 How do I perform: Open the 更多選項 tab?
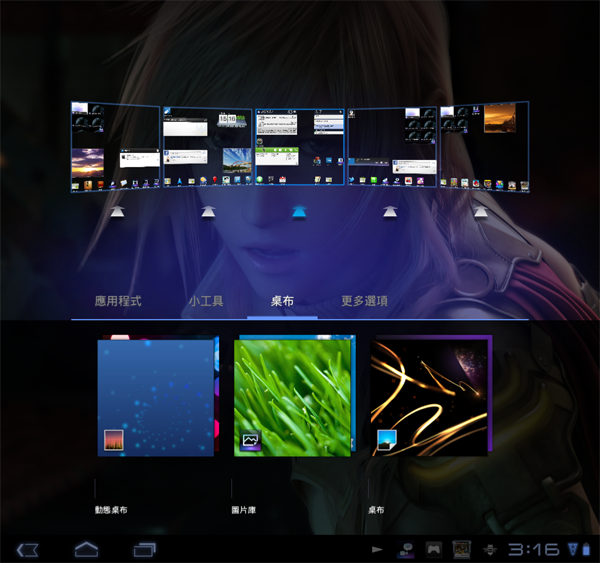(364, 301)
